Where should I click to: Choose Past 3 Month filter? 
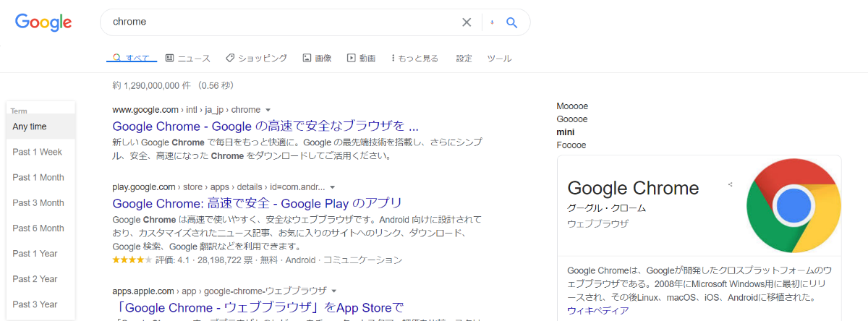pyautogui.click(x=41, y=202)
